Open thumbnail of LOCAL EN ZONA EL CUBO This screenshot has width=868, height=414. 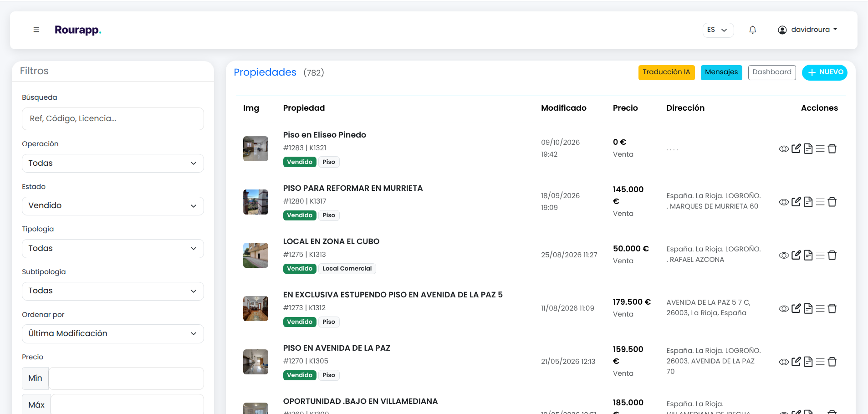pyautogui.click(x=255, y=255)
